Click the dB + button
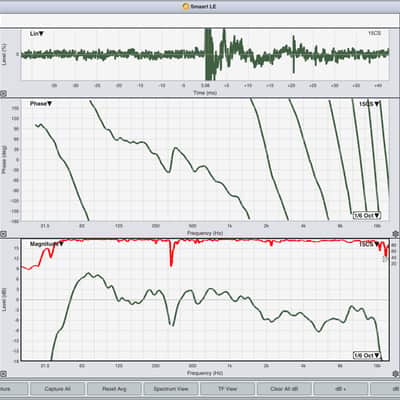The height and width of the screenshot is (400, 400). (341, 389)
